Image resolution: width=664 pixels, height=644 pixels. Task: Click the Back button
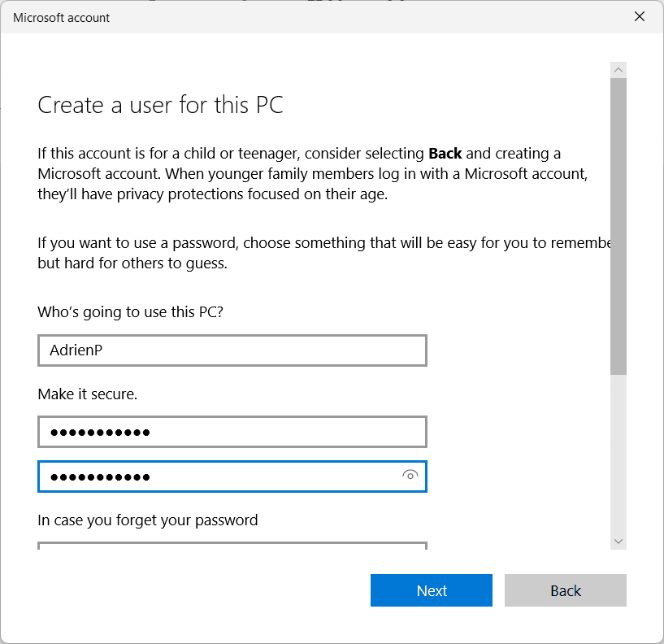click(566, 590)
